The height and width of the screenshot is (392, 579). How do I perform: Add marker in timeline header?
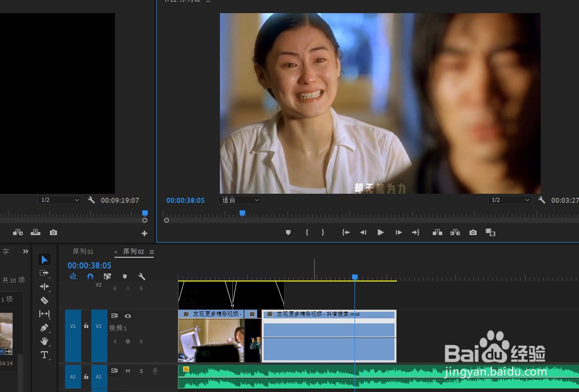pos(125,276)
